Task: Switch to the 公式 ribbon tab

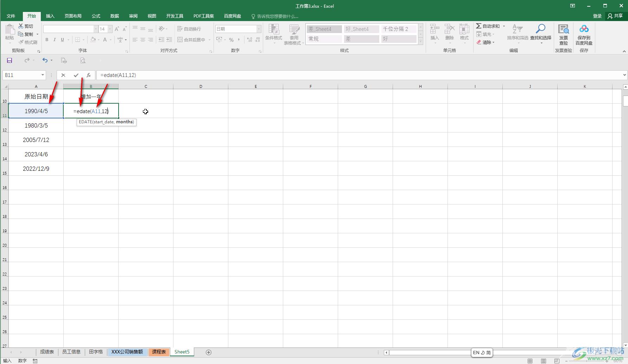Action: tap(96, 16)
